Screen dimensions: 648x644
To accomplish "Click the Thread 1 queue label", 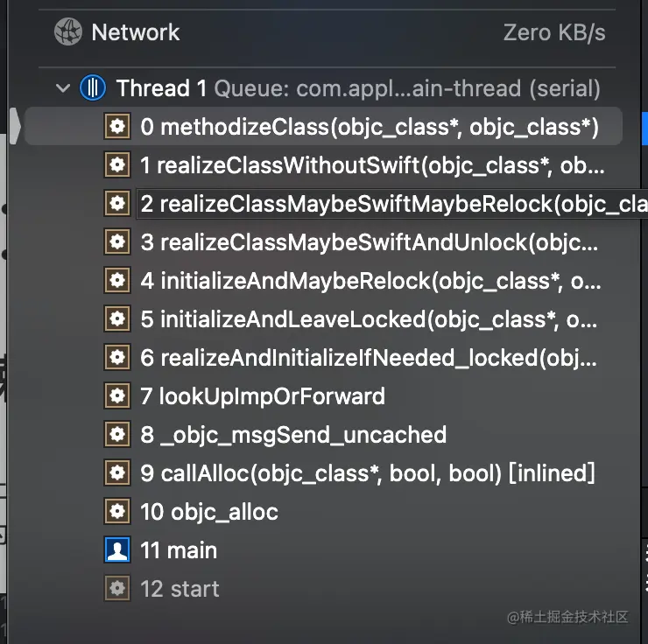I will 407,88.
